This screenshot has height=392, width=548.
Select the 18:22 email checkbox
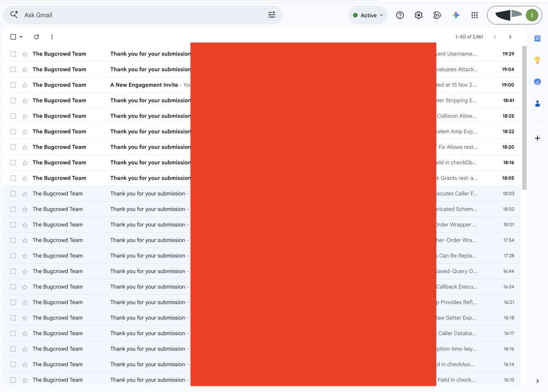click(13, 131)
